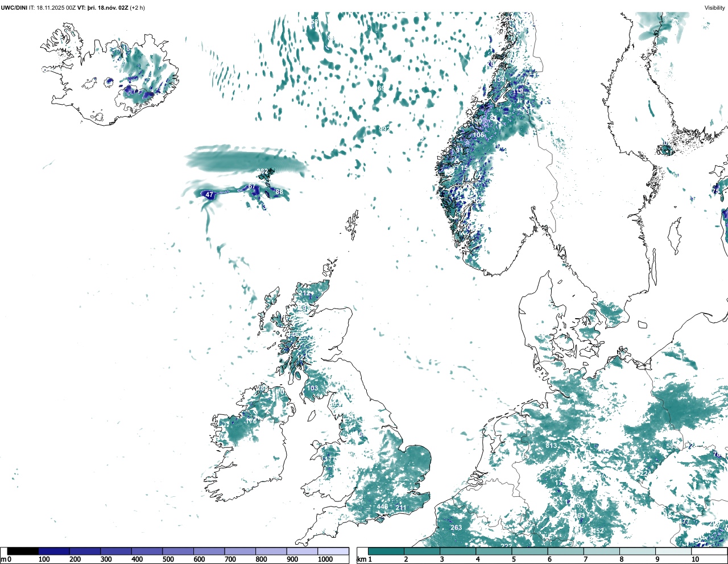Click the 900–1000 m legend swatch
The image size is (728, 564).
(x=302, y=551)
